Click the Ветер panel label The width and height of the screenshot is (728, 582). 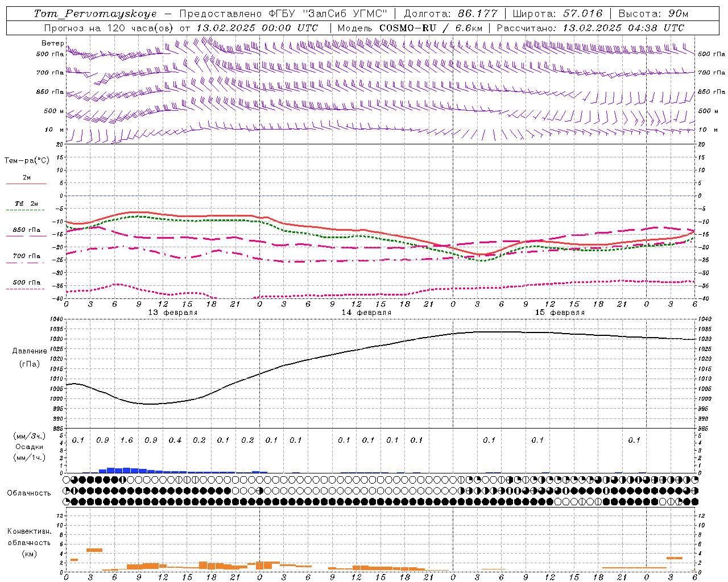[x=53, y=43]
